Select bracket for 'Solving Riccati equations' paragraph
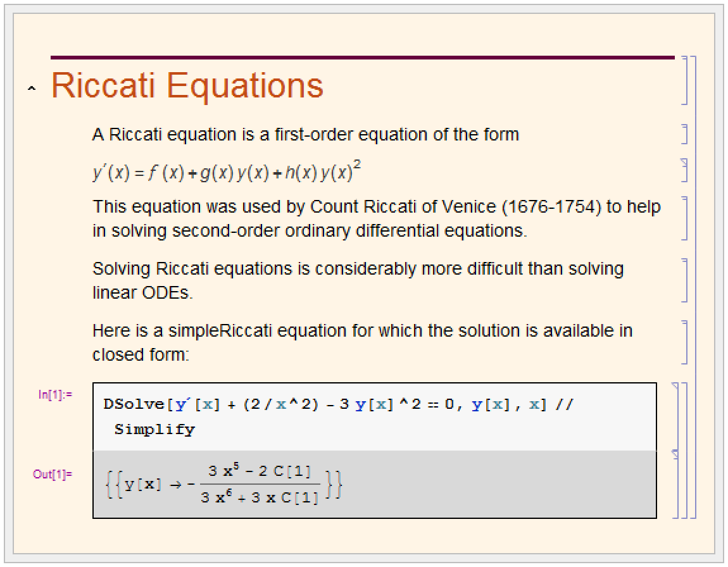The width and height of the screenshot is (728, 567). pos(684,280)
